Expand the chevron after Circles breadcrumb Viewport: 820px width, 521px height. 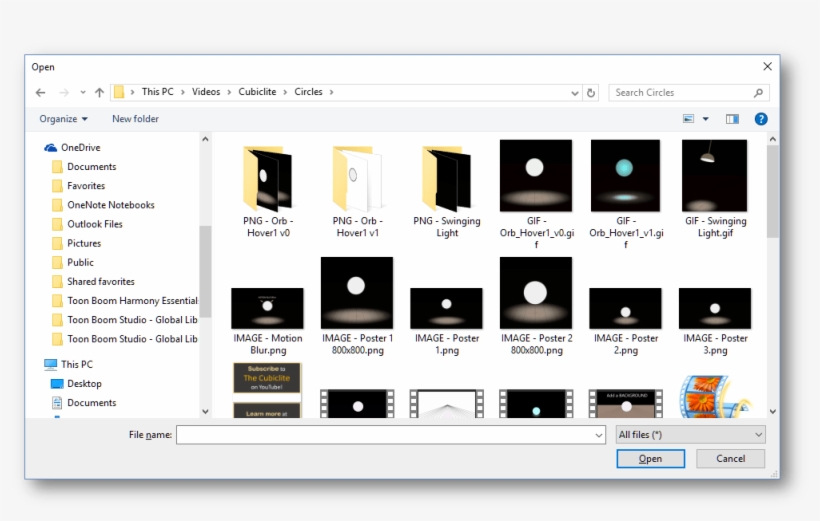(331, 92)
